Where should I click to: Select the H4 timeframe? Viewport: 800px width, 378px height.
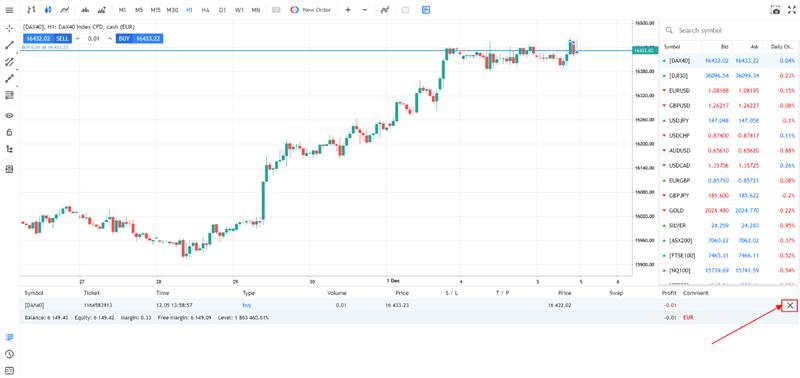tap(205, 10)
